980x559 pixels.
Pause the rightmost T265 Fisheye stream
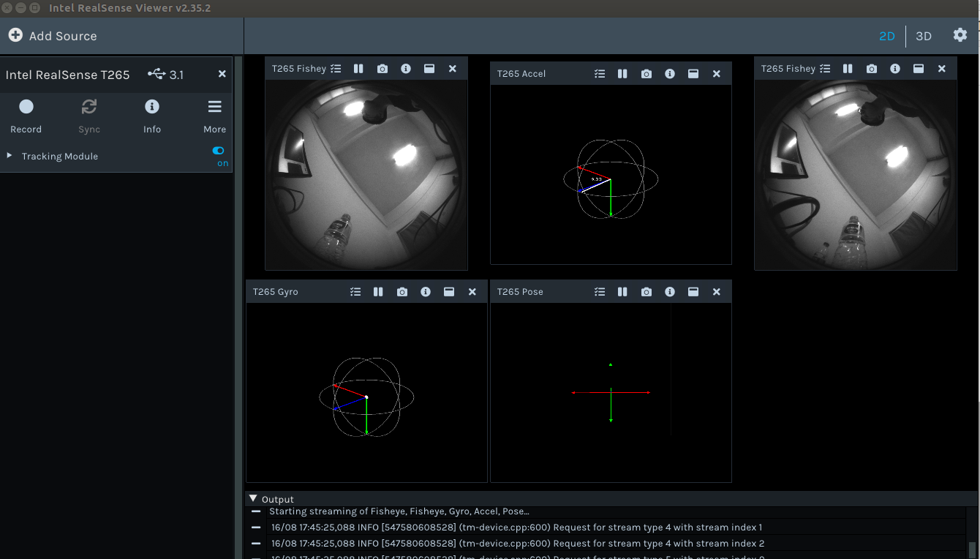pyautogui.click(x=848, y=69)
